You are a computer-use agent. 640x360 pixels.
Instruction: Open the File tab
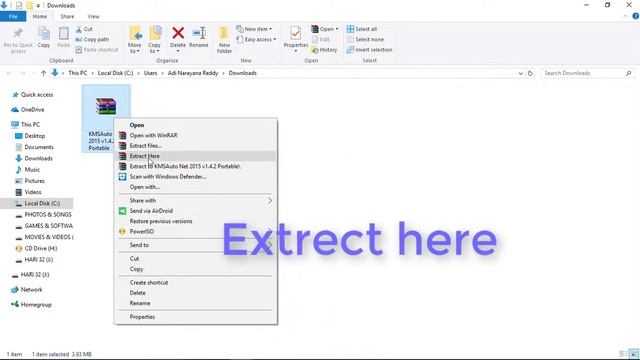[13, 17]
